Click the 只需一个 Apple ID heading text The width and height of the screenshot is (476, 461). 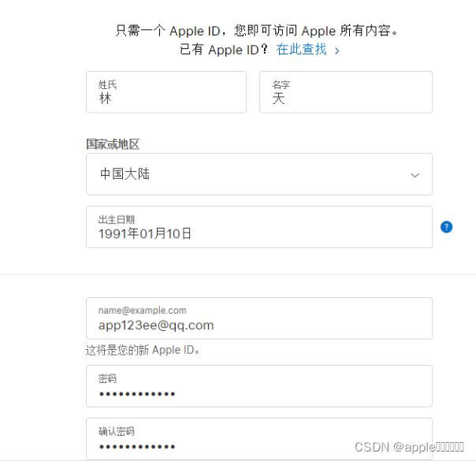pos(256,31)
